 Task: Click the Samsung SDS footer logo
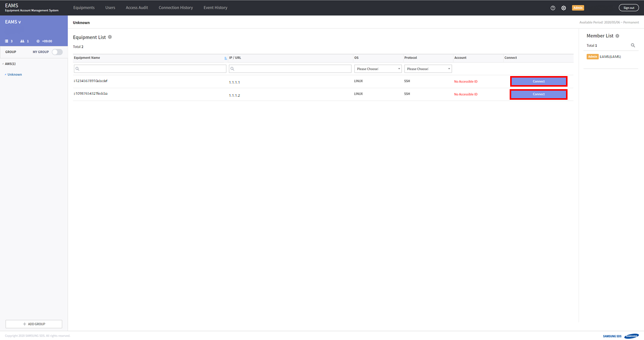point(621,336)
